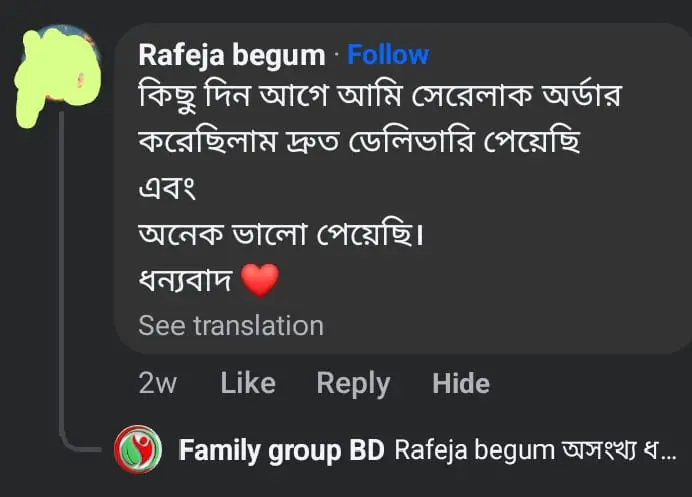Open the 2w comment timestamp
This screenshot has height=497, width=692.
pos(157,383)
